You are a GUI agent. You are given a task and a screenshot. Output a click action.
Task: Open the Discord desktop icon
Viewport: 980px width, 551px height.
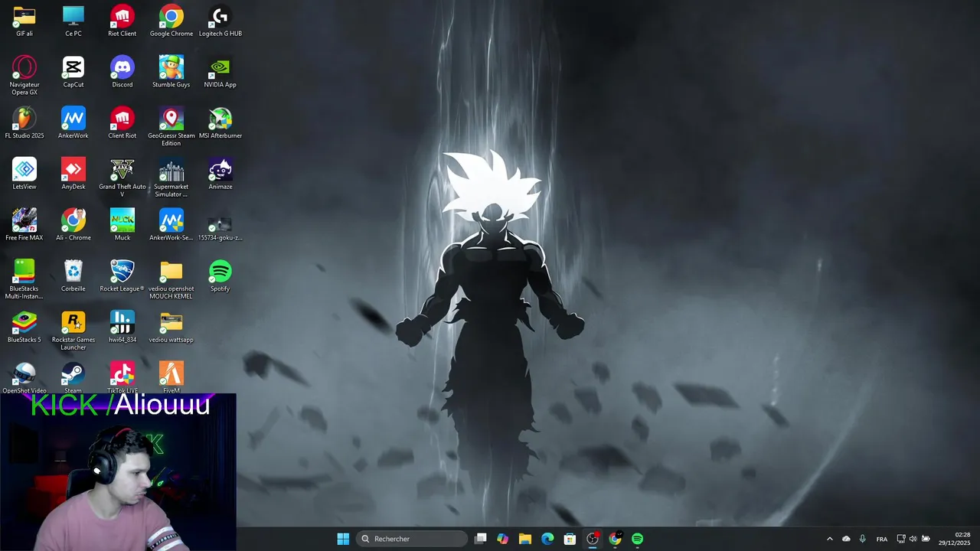(122, 73)
